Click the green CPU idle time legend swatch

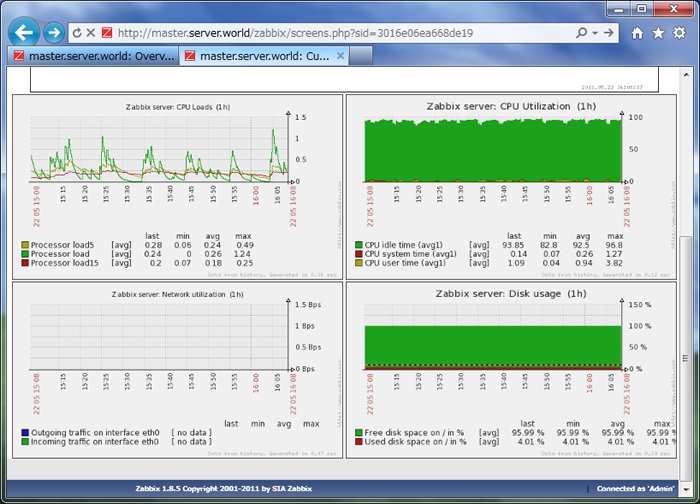click(x=358, y=245)
